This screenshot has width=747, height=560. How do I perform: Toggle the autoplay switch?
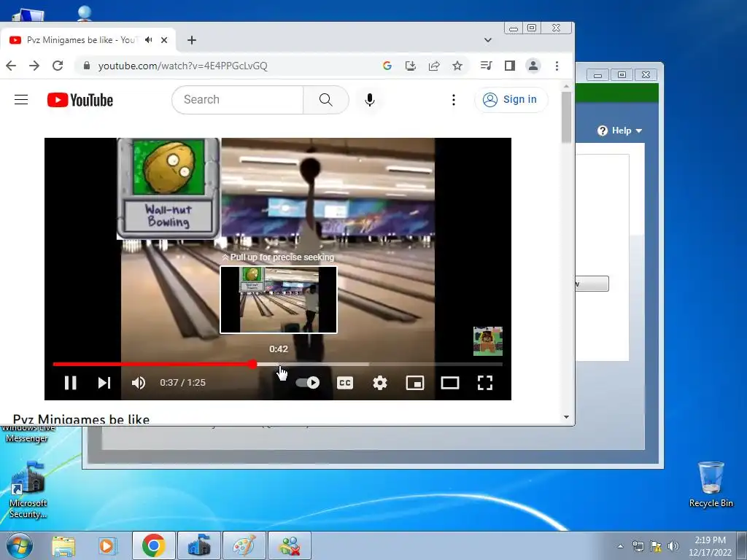click(x=308, y=382)
